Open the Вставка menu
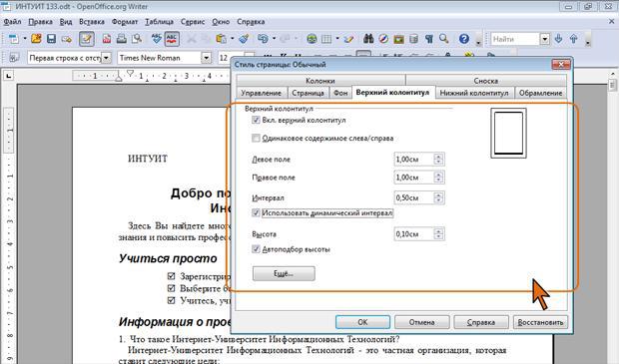This screenshot has height=364, width=619. click(92, 22)
